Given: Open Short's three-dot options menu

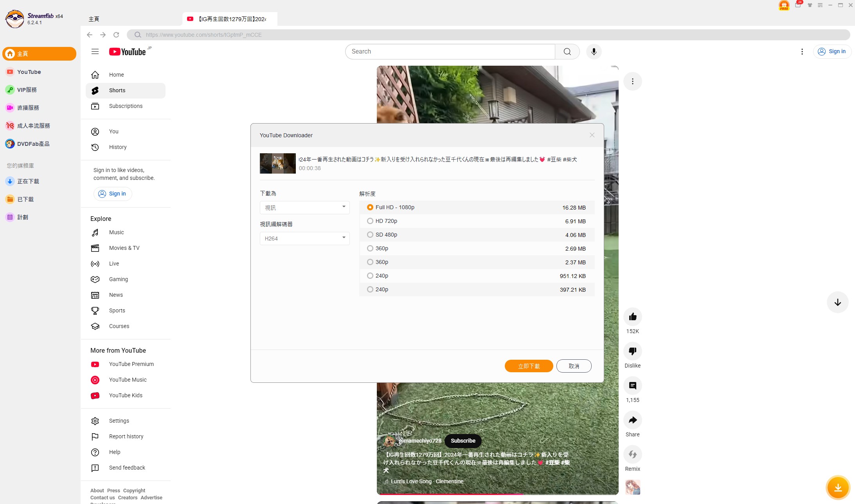Looking at the screenshot, I should [632, 81].
